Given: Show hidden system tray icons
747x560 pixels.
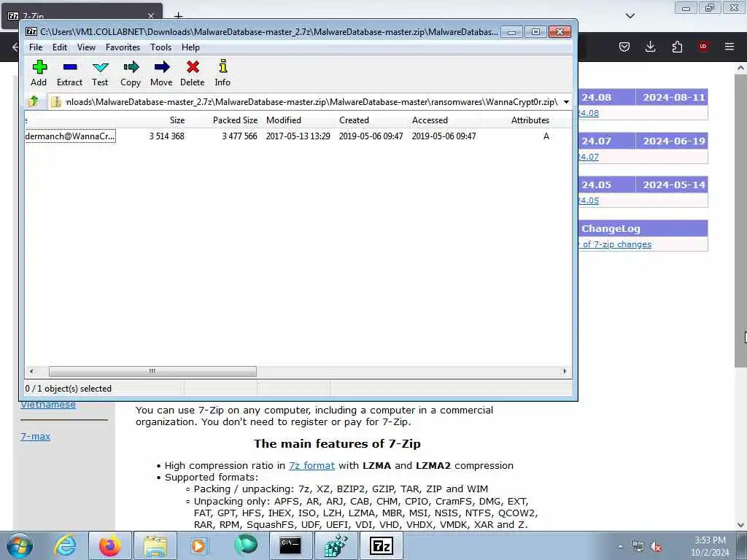Looking at the screenshot, I should (x=620, y=547).
